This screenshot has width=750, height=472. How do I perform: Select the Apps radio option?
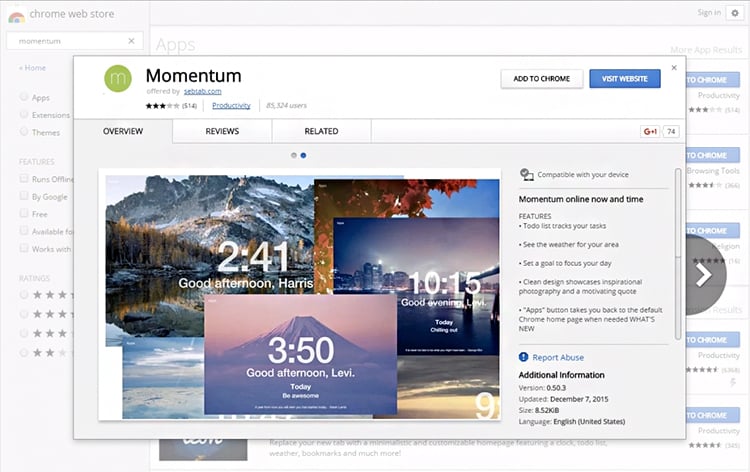click(x=23, y=97)
